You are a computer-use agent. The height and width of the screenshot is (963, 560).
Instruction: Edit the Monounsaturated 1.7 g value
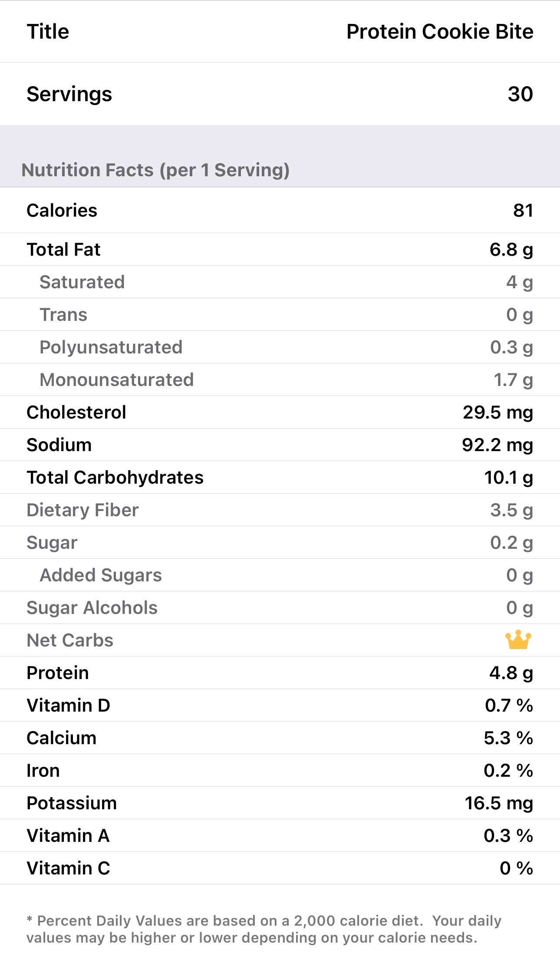coord(513,379)
